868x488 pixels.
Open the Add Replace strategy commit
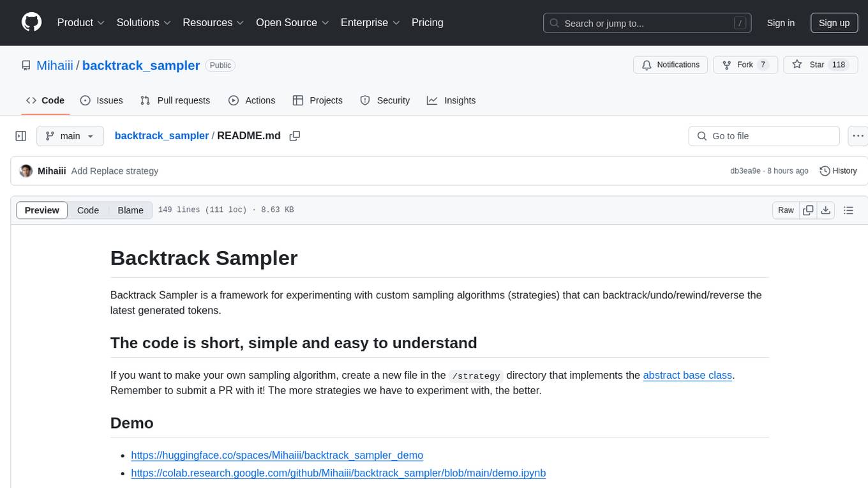tap(115, 171)
